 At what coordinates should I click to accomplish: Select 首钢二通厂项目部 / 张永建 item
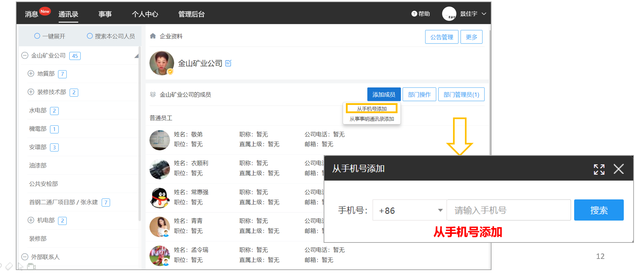point(64,202)
